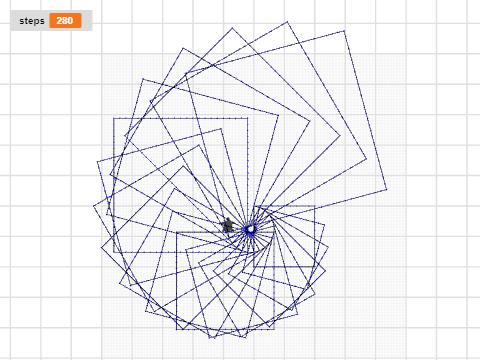The height and width of the screenshot is (360, 480).
Task: Click the lower-left corner of the medium upright square
Action: click(176, 329)
